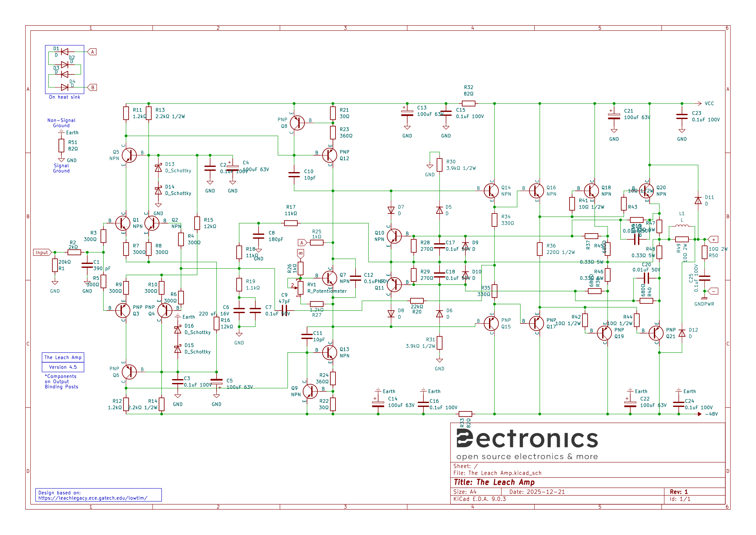Click the 'Signal Ground' note text
This screenshot has height=535, width=756.
61,168
